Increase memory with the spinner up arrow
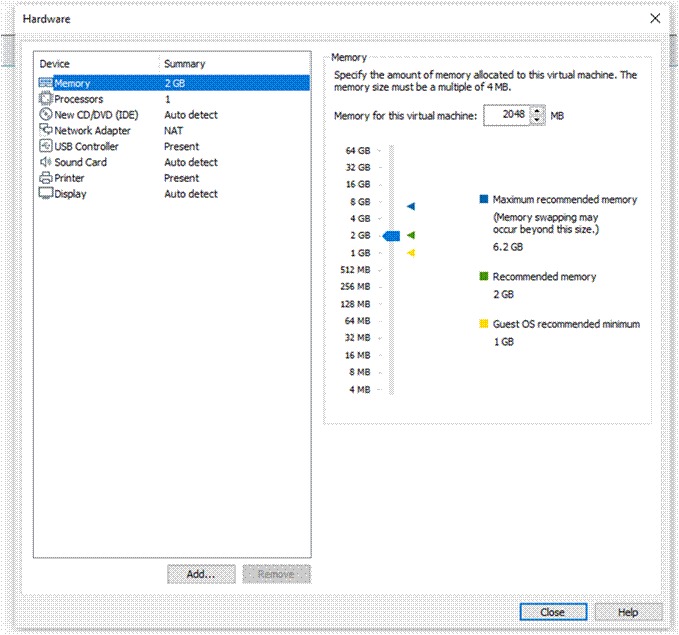The height and width of the screenshot is (635, 679). point(537,111)
